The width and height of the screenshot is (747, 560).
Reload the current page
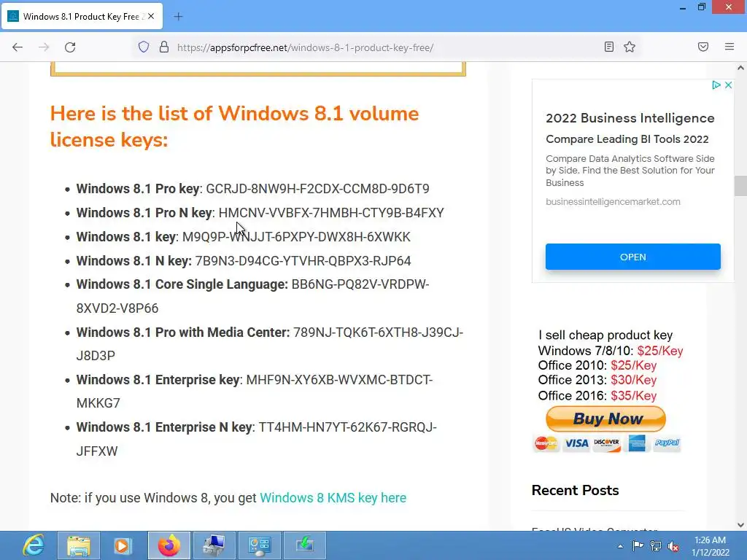tap(70, 47)
